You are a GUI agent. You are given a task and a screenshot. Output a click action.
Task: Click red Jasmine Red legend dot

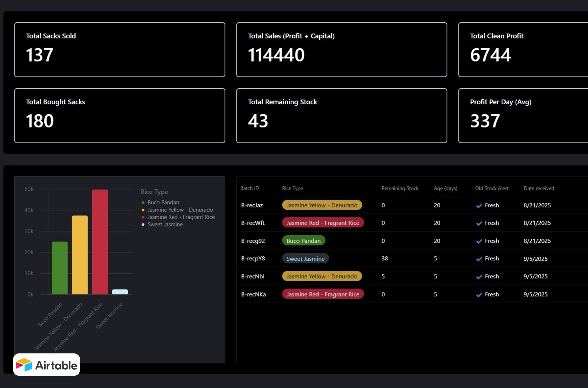[x=143, y=217]
